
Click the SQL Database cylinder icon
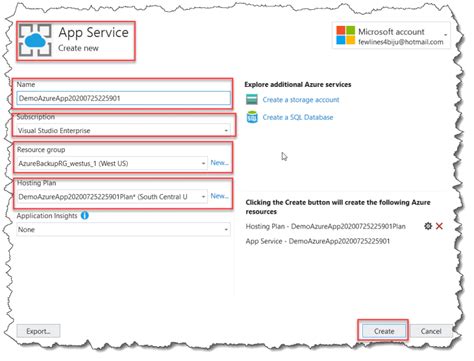click(x=252, y=117)
